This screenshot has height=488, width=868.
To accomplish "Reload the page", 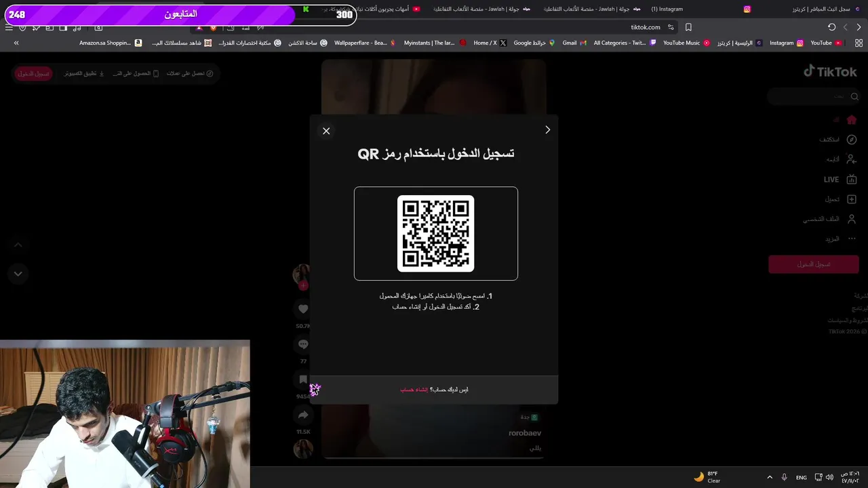I will point(831,27).
